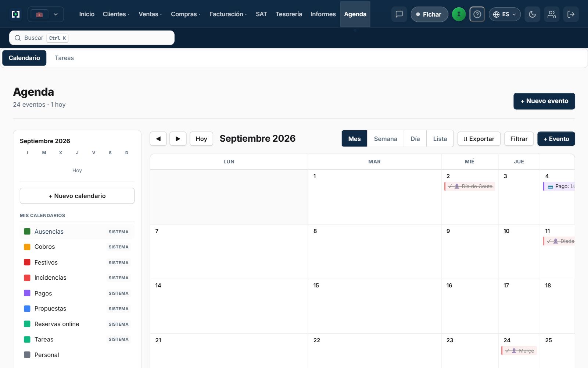Go to next month arrow

pos(178,139)
